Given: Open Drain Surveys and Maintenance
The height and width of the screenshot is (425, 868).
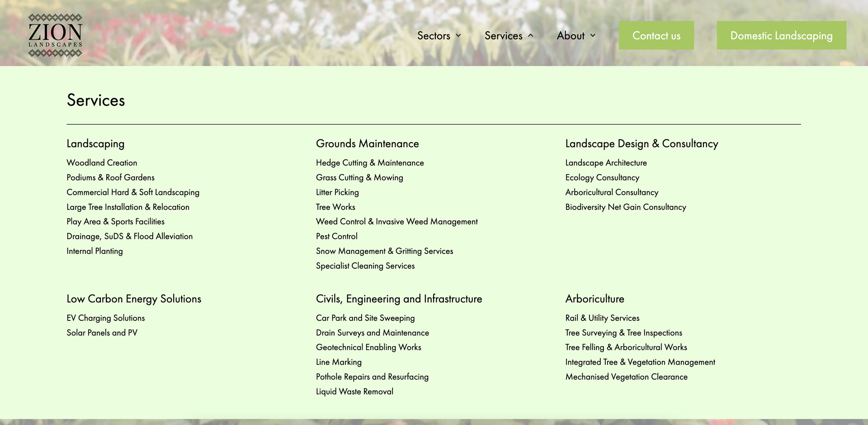Looking at the screenshot, I should point(373,332).
